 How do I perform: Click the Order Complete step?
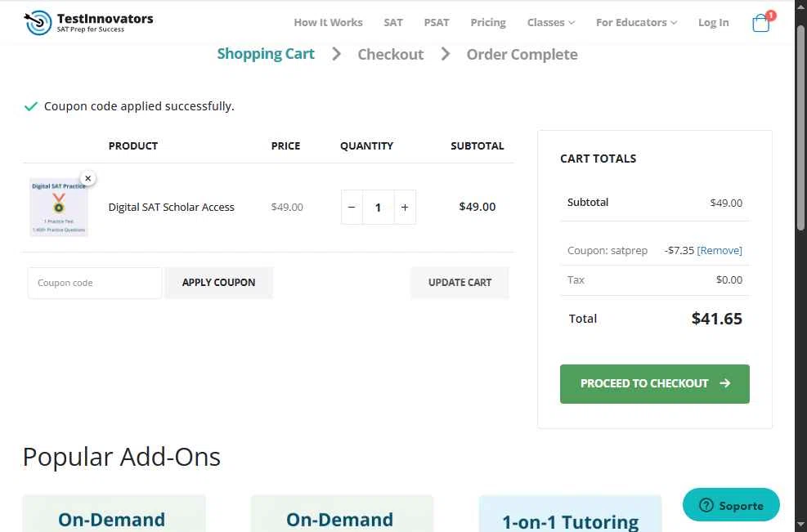click(522, 54)
